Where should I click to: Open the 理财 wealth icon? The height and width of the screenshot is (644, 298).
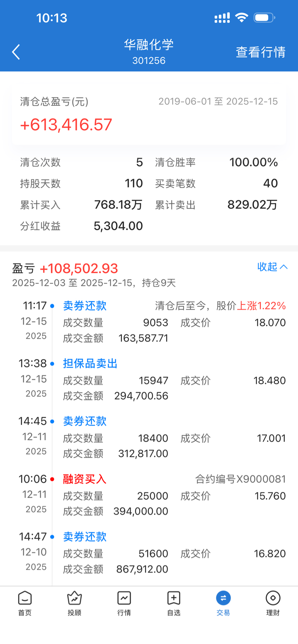click(x=273, y=598)
